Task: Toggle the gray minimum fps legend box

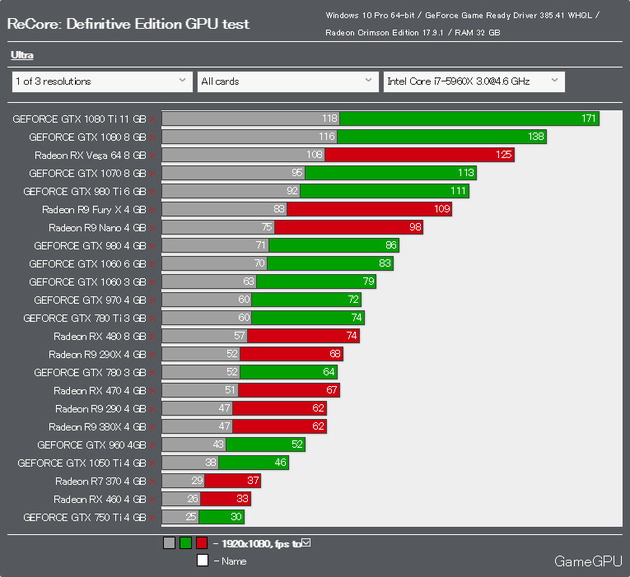Action: point(169,543)
